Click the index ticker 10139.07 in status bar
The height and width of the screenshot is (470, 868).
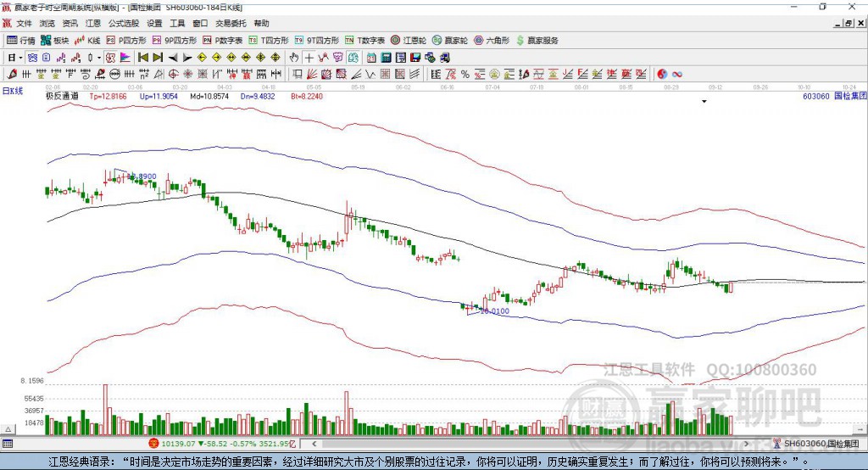pyautogui.click(x=179, y=444)
